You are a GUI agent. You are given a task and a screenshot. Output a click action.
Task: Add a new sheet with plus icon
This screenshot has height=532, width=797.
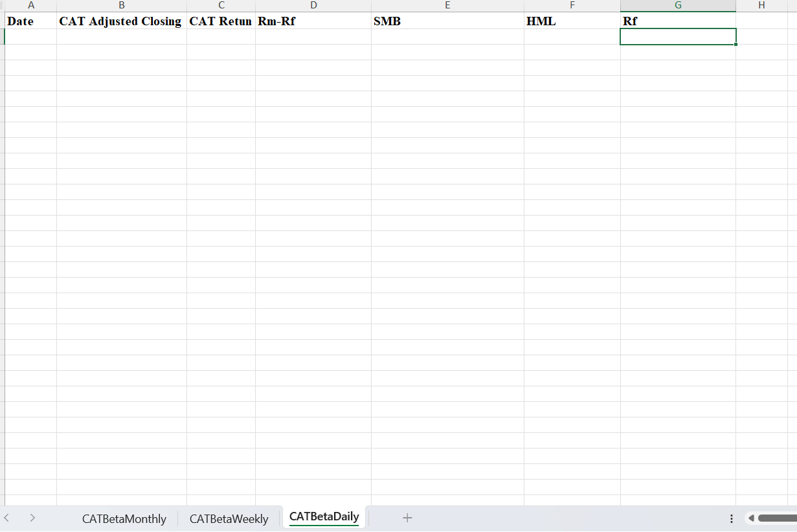point(407,518)
